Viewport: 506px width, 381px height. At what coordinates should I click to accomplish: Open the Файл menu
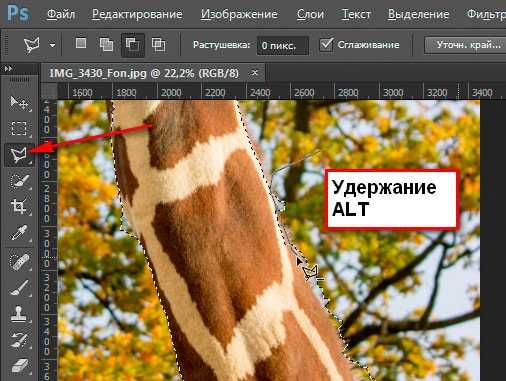click(x=61, y=14)
